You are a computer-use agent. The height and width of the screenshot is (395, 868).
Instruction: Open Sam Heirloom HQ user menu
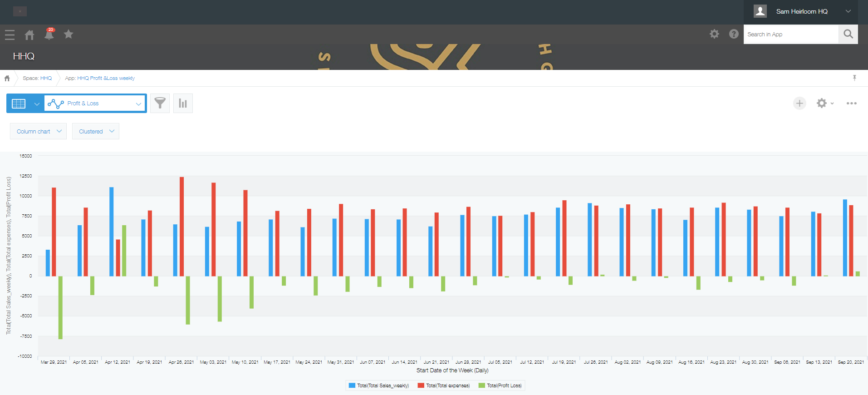tap(802, 11)
